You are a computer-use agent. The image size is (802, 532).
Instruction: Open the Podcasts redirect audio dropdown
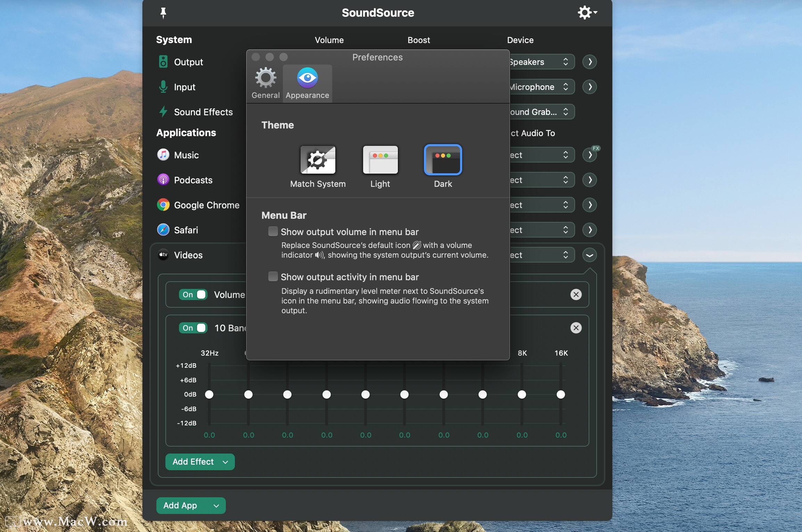(x=542, y=180)
